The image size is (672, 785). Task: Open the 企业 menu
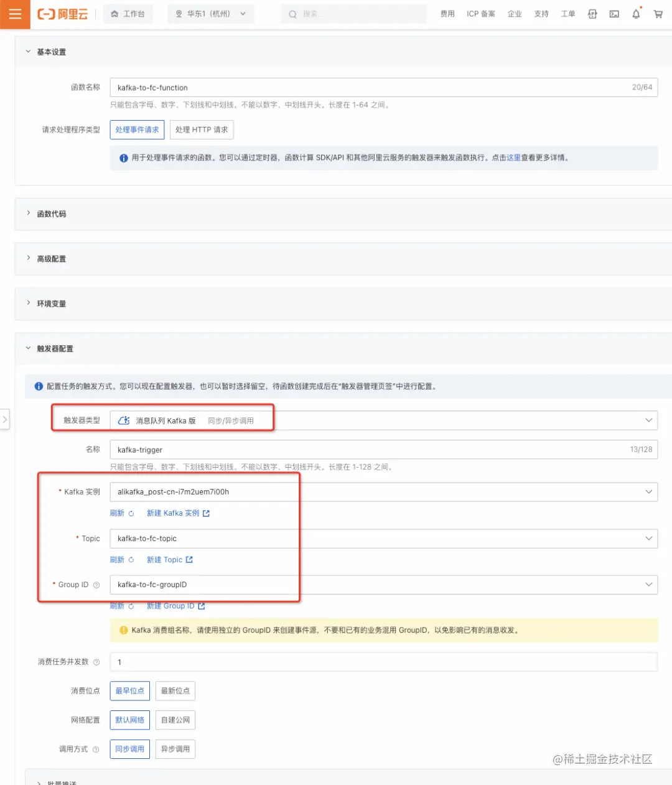tap(515, 14)
